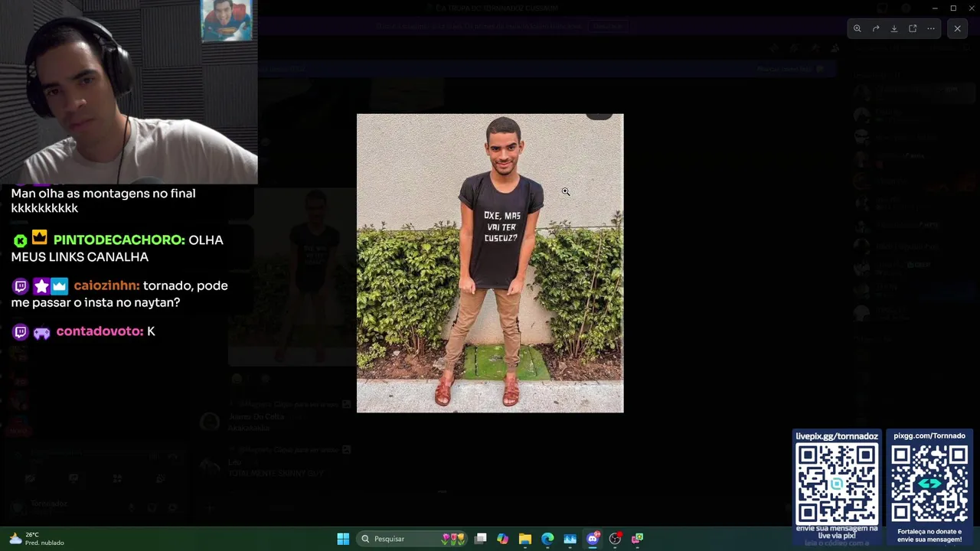
Task: Open the Photos app taskbar icon
Action: 570,539
